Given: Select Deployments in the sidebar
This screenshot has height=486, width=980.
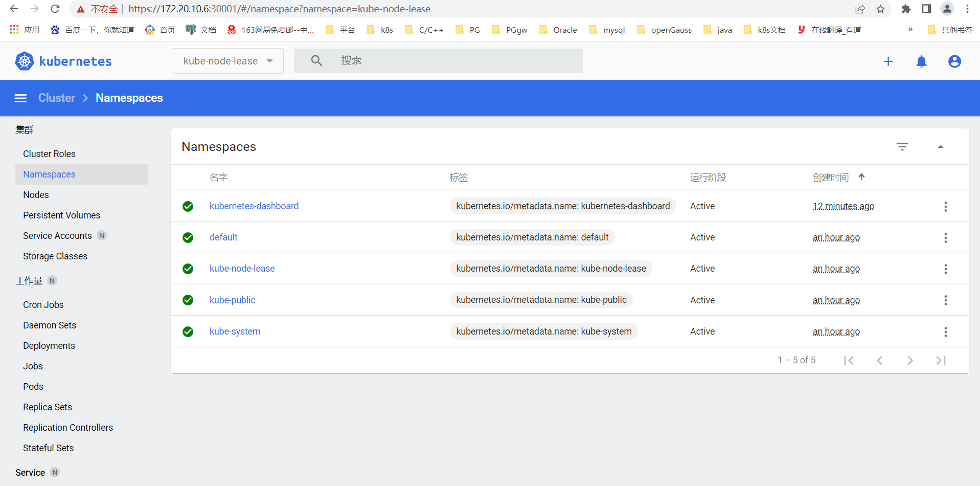Looking at the screenshot, I should click(x=49, y=346).
